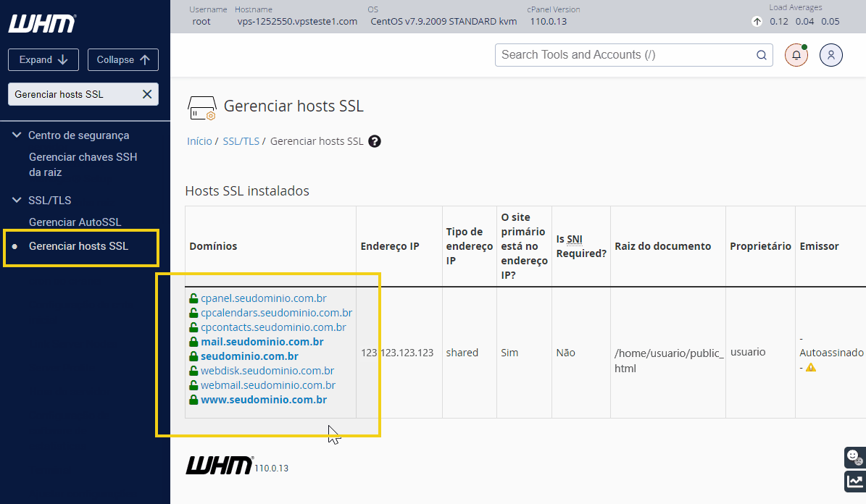Click the search magnifier icon
The width and height of the screenshot is (866, 504).
pos(761,55)
